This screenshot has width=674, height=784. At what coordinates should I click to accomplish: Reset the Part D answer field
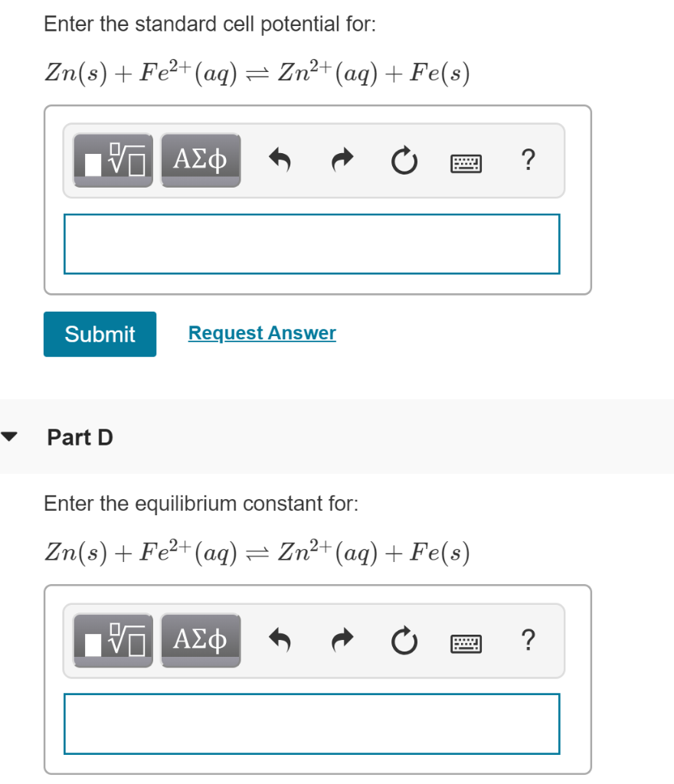coord(404,641)
